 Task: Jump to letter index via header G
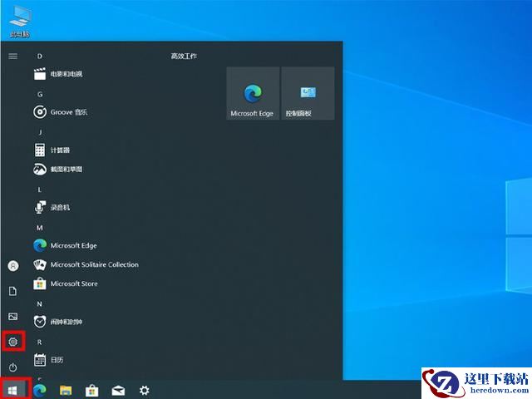pyautogui.click(x=40, y=94)
